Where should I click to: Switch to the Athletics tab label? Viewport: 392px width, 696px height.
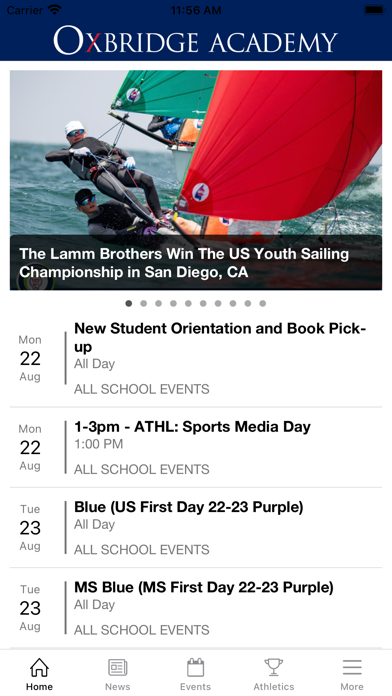click(274, 687)
